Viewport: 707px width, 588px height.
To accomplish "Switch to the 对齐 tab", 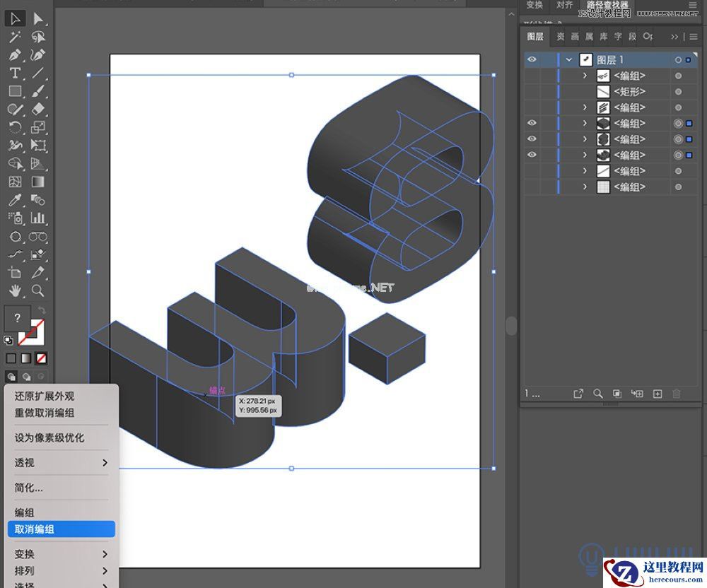I will tap(564, 6).
